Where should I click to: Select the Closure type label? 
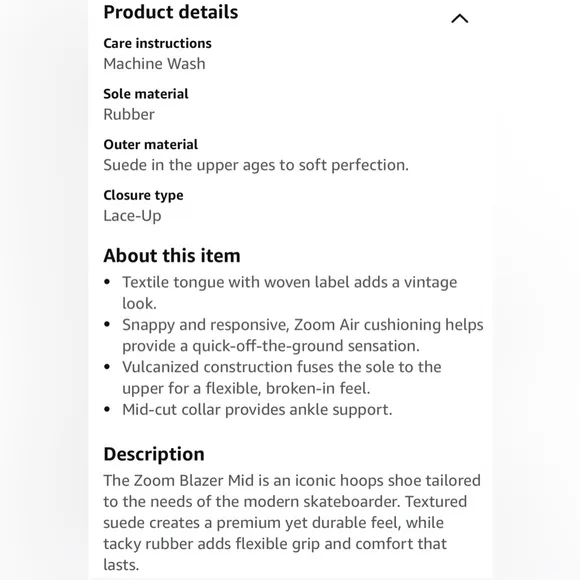[143, 195]
